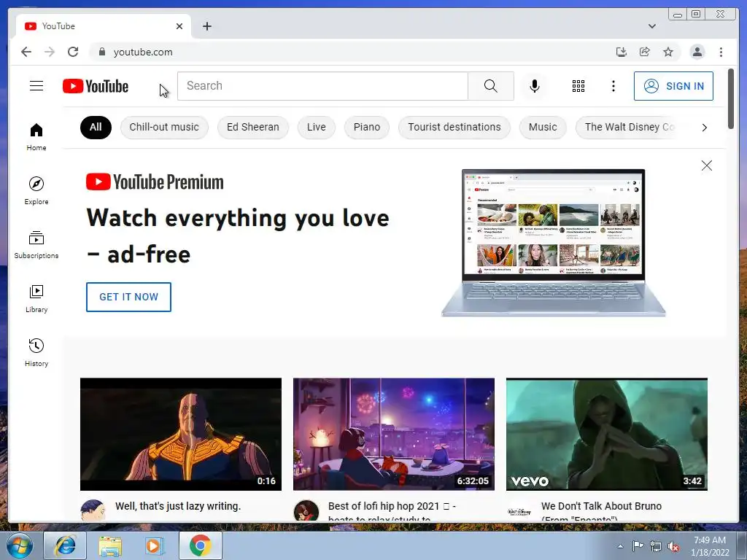Open tab search dropdown arrow
The height and width of the screenshot is (560, 747).
(x=651, y=26)
